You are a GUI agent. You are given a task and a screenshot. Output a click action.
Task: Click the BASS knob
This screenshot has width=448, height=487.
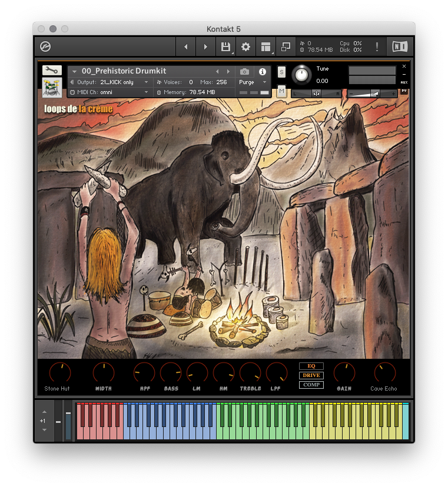[171, 372]
